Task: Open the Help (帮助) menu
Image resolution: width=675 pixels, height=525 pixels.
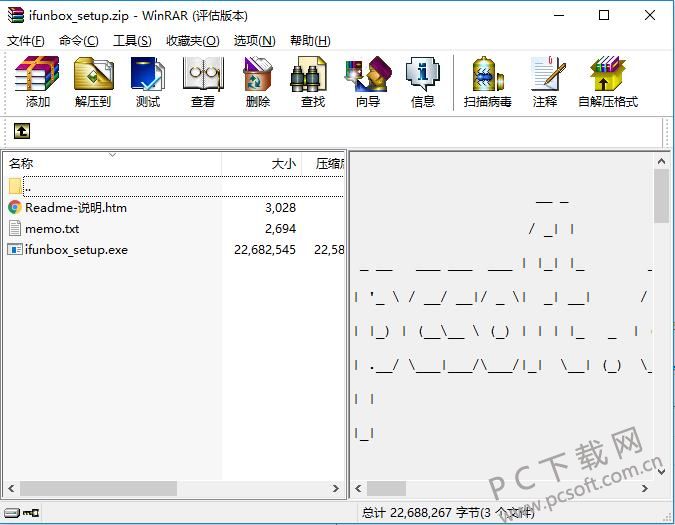Action: coord(310,41)
